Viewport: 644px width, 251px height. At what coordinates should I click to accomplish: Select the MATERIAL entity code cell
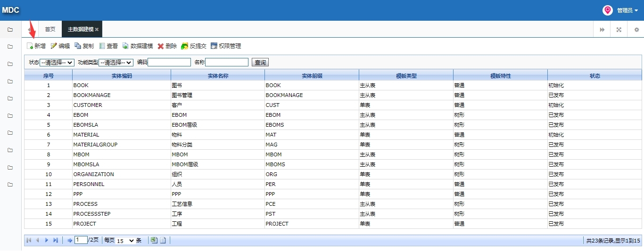pyautogui.click(x=122, y=135)
